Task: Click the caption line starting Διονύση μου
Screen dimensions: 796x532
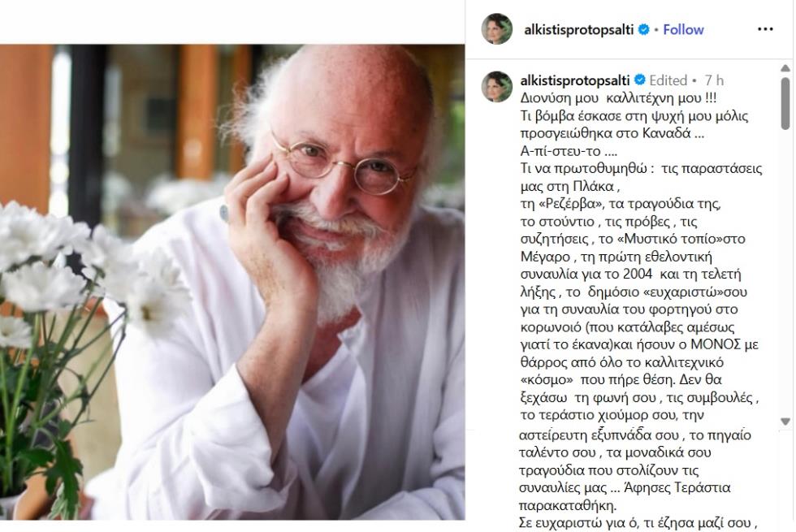Action: [618, 97]
